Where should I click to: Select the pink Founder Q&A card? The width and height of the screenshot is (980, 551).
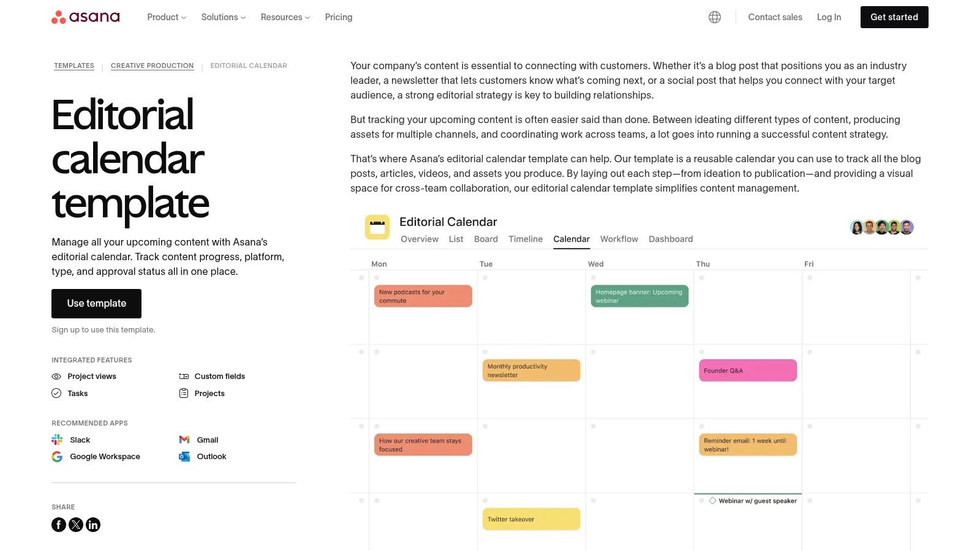pyautogui.click(x=748, y=370)
